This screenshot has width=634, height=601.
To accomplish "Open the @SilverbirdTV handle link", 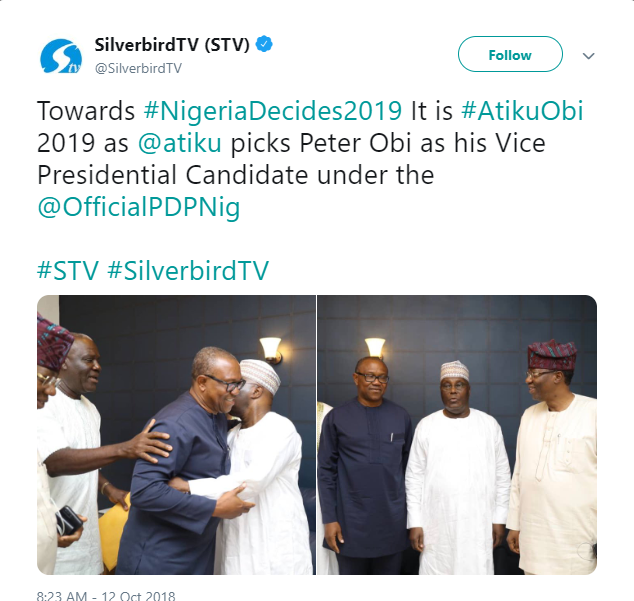I will coord(138,68).
